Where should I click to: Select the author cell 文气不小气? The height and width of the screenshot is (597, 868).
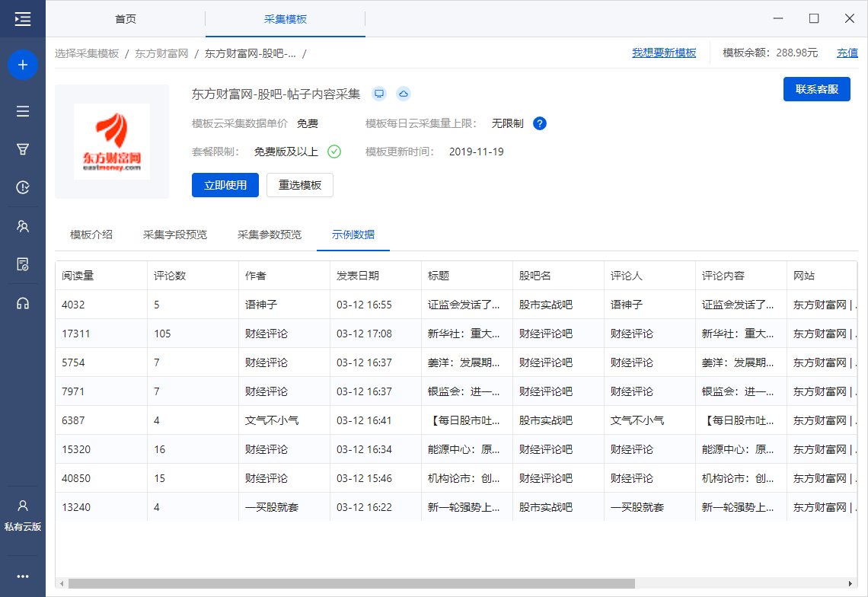[x=285, y=420]
